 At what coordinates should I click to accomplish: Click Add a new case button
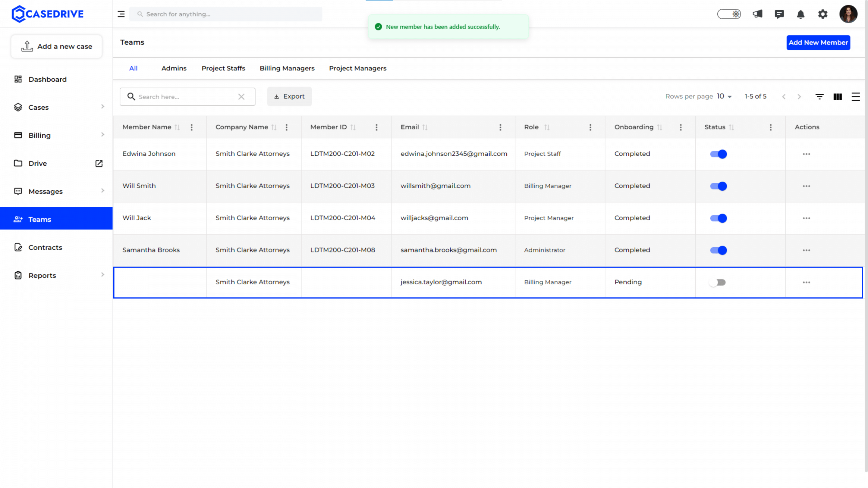pos(57,46)
